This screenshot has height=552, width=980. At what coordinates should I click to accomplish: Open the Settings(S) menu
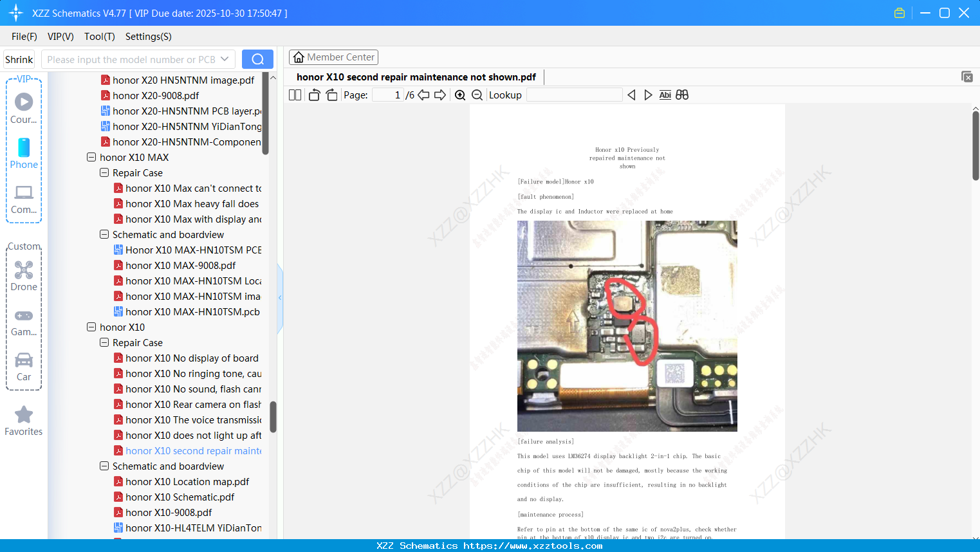click(149, 37)
